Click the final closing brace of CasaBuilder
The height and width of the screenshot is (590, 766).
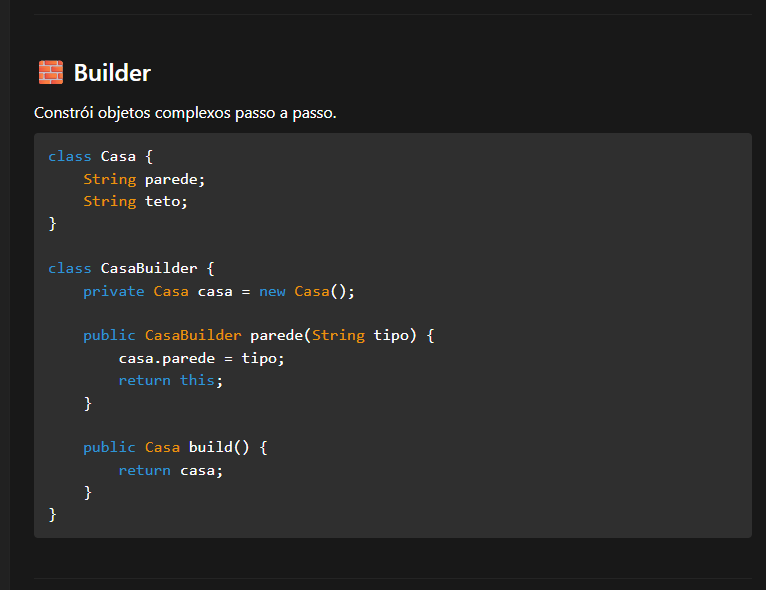click(x=53, y=514)
